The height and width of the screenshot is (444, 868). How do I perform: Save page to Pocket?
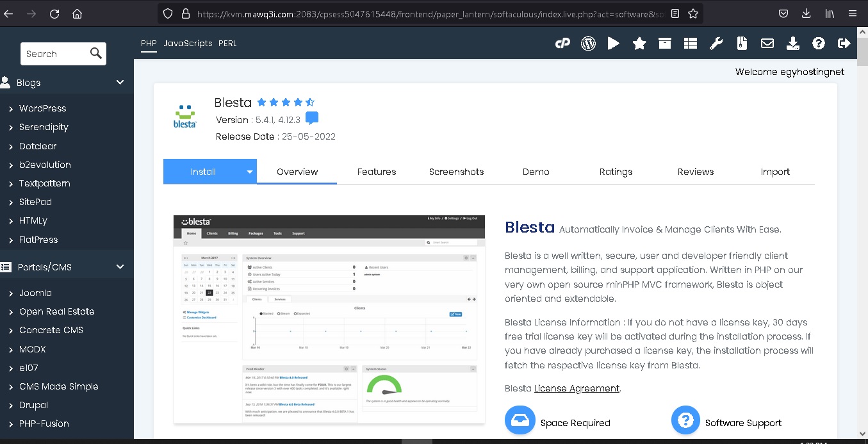click(783, 13)
